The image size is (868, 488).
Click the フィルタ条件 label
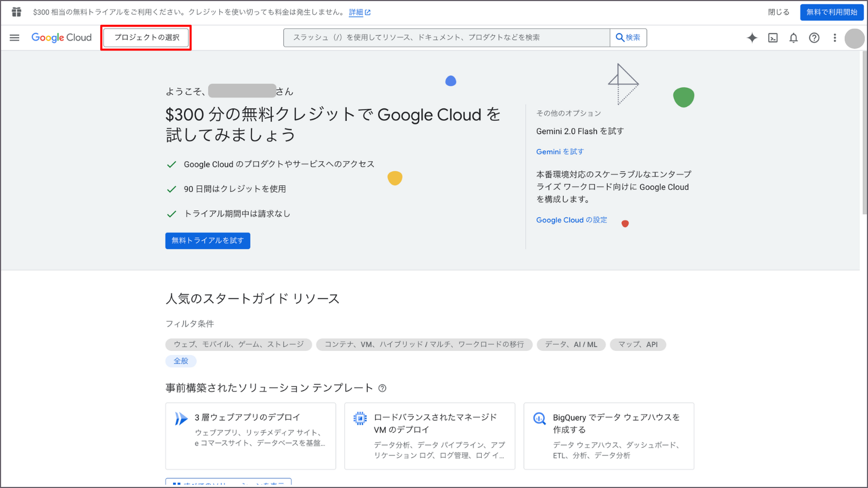coord(189,324)
